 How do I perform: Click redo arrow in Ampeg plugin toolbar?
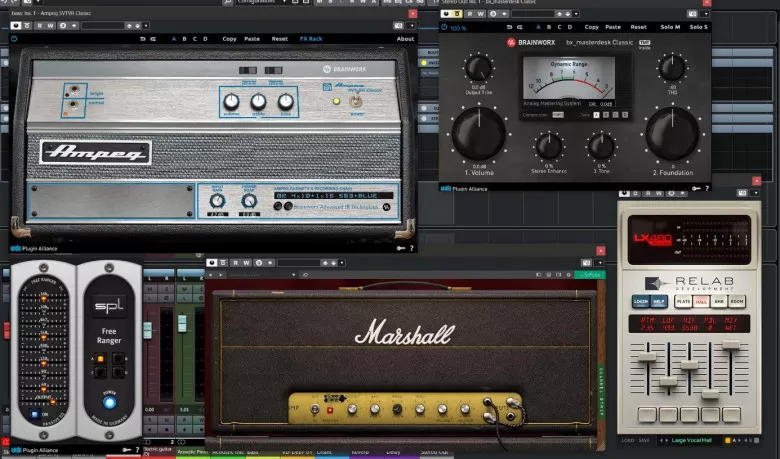153,39
